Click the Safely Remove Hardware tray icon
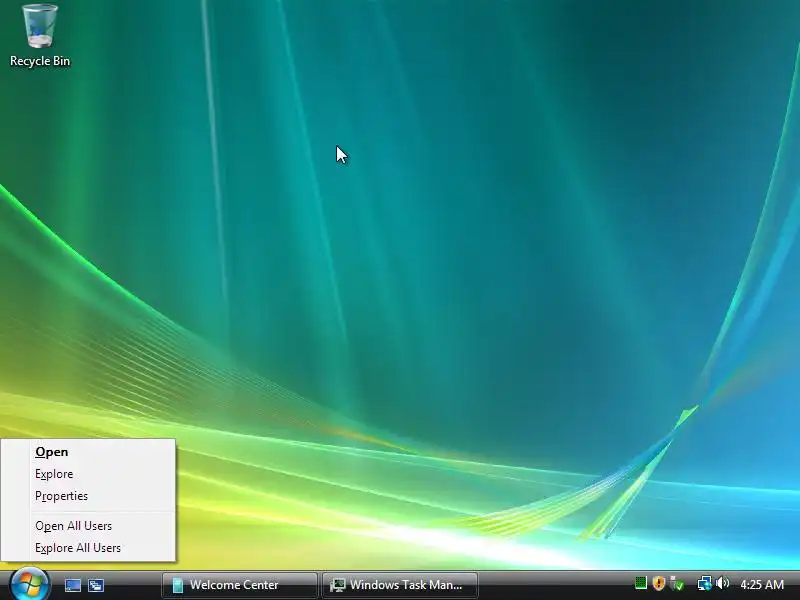800x600 pixels. click(677, 583)
